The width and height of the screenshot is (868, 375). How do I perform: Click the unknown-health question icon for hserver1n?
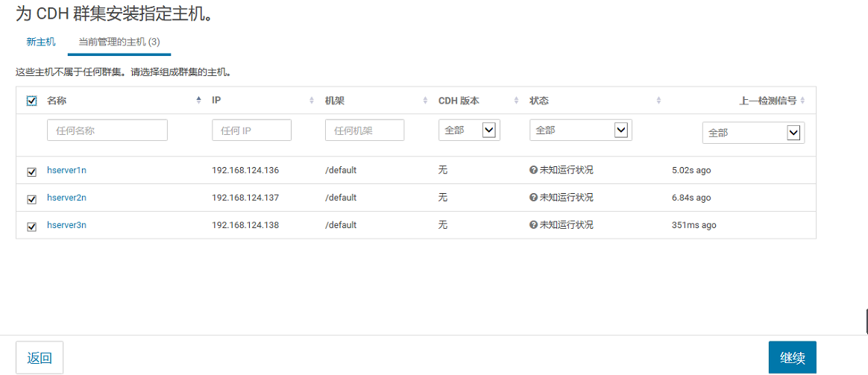[x=534, y=170]
